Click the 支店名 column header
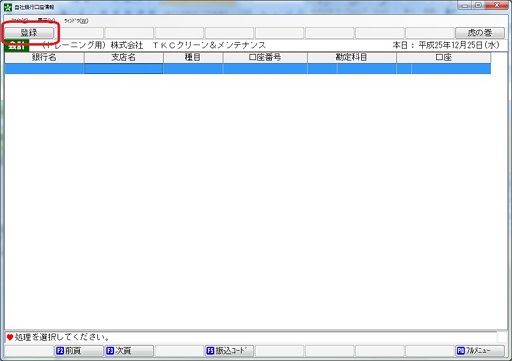512x361 pixels. coord(124,57)
